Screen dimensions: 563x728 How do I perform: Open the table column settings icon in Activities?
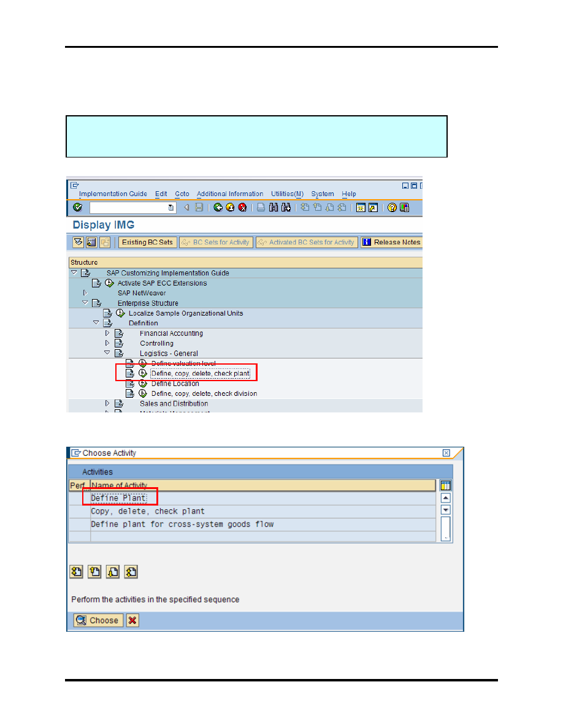point(446,485)
